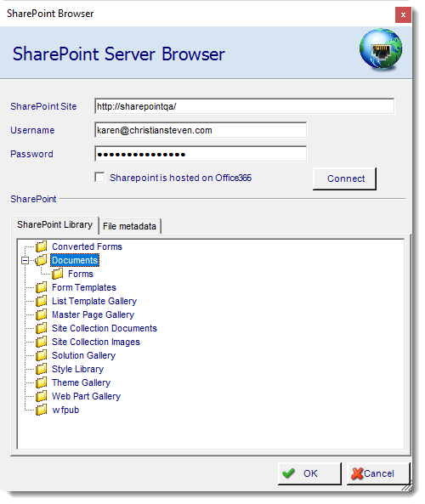The image size is (425, 504).
Task: Focus the SharePoint Site URL field
Action: point(244,106)
